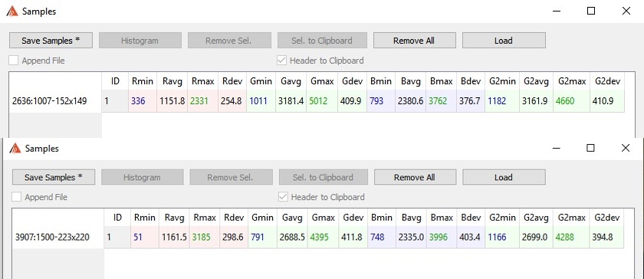Viewport: 644px width, 279px height.
Task: Click Histogram button in the lower window
Action: (x=142, y=177)
